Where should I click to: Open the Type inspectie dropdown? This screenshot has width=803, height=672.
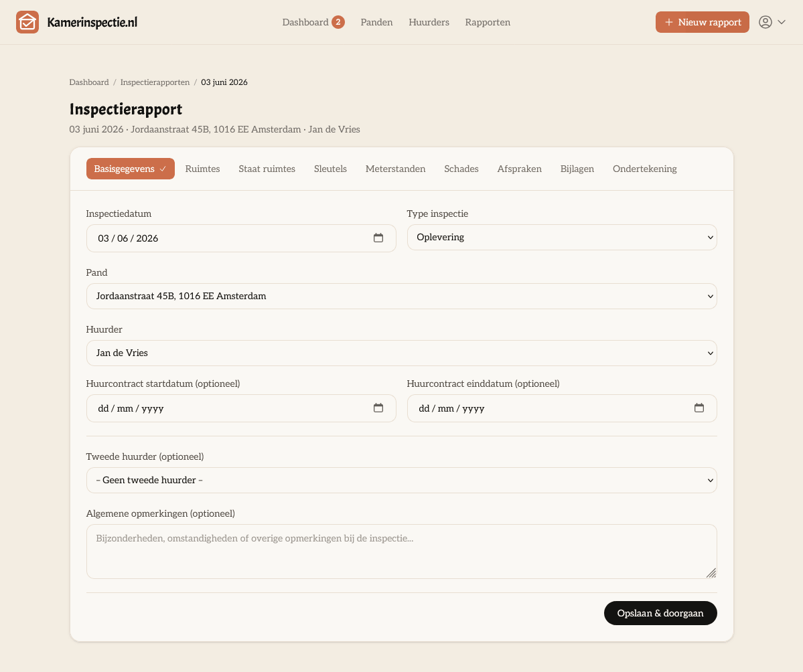pos(562,237)
